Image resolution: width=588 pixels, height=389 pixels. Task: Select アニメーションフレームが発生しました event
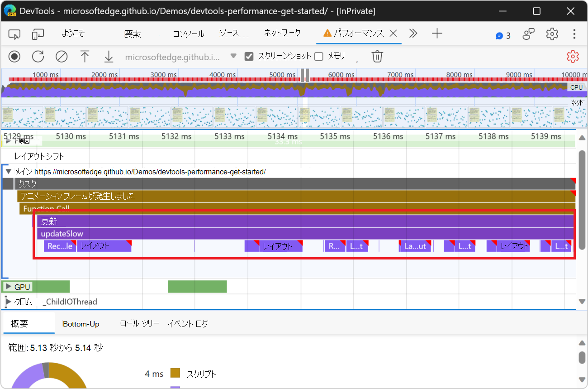[x=296, y=196]
